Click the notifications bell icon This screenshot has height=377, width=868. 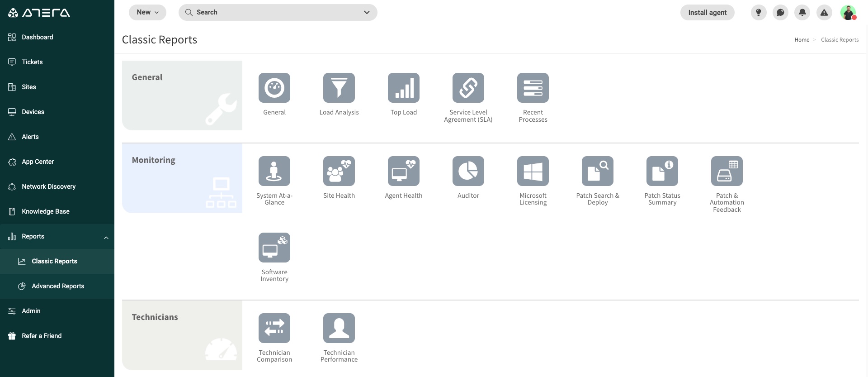coord(802,13)
